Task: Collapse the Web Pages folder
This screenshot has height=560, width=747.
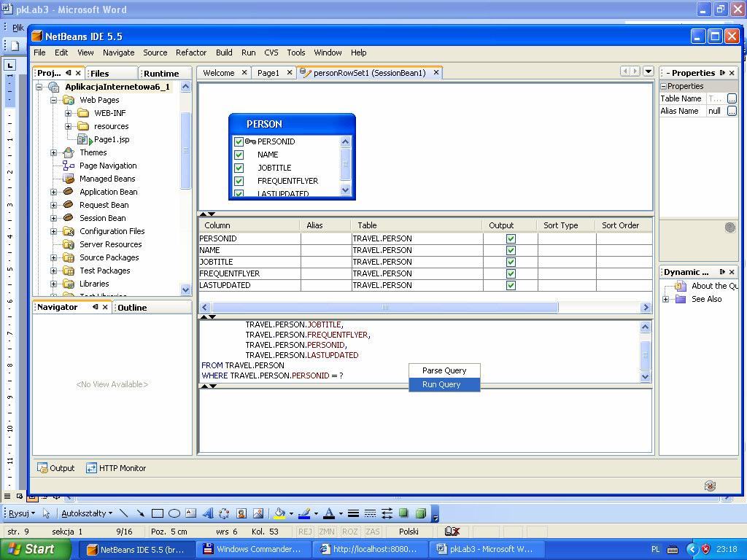Action: click(x=53, y=100)
